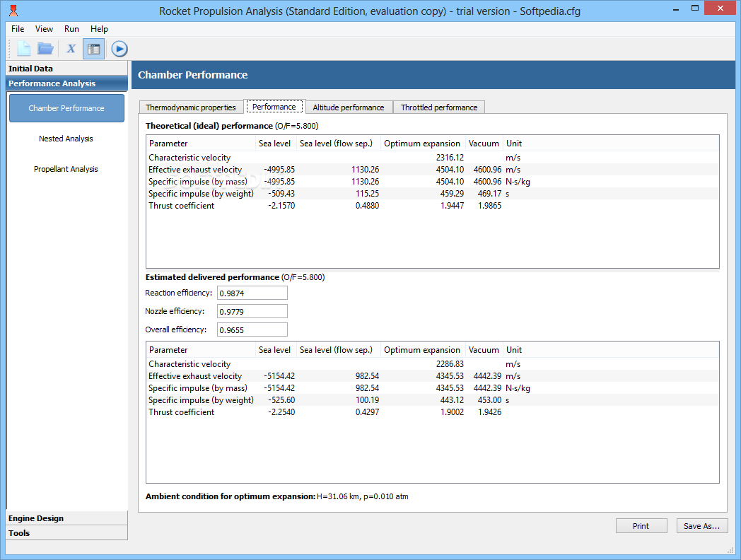Open the Run menu

(x=71, y=29)
